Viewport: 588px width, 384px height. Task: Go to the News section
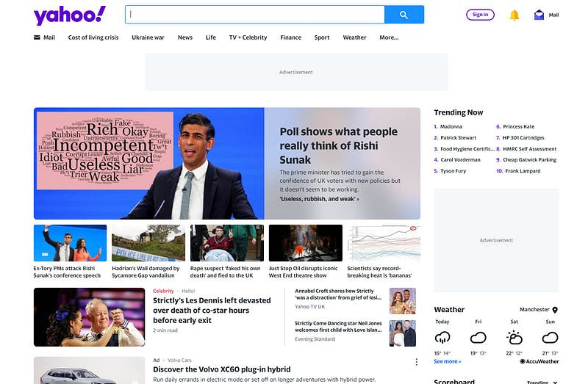pos(185,37)
